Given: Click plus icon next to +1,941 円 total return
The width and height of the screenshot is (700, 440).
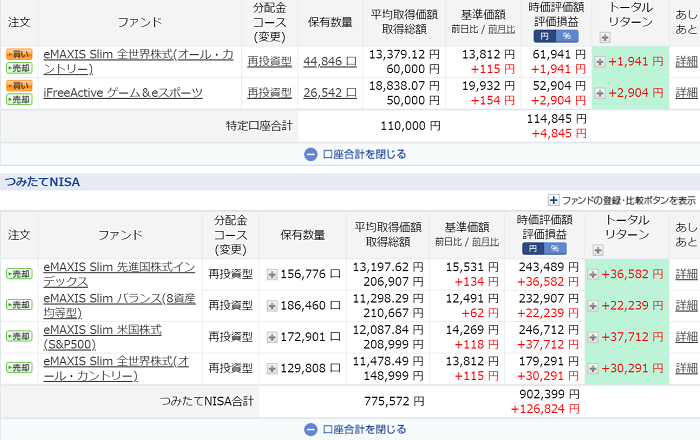Looking at the screenshot, I should pyautogui.click(x=600, y=61).
